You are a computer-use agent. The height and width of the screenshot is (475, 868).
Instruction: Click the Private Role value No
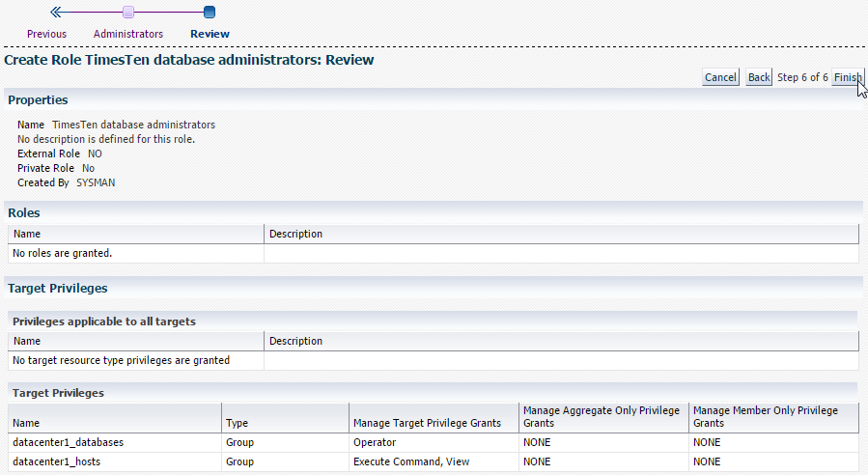pyautogui.click(x=88, y=168)
